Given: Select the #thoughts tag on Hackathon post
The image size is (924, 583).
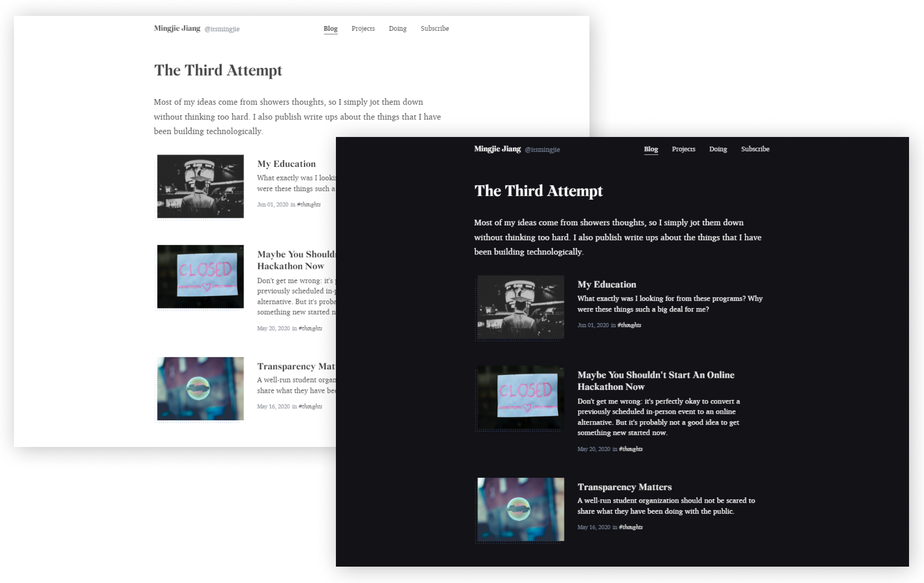Looking at the screenshot, I should 630,448.
